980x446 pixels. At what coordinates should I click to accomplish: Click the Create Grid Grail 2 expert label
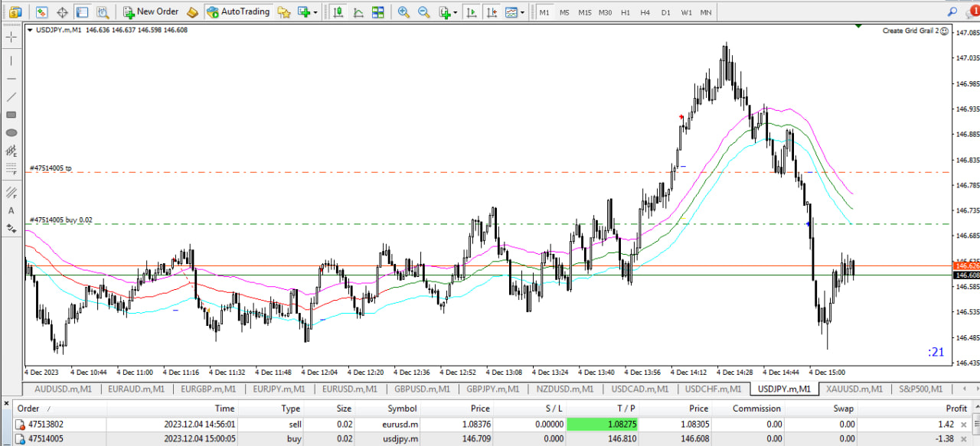(x=915, y=31)
